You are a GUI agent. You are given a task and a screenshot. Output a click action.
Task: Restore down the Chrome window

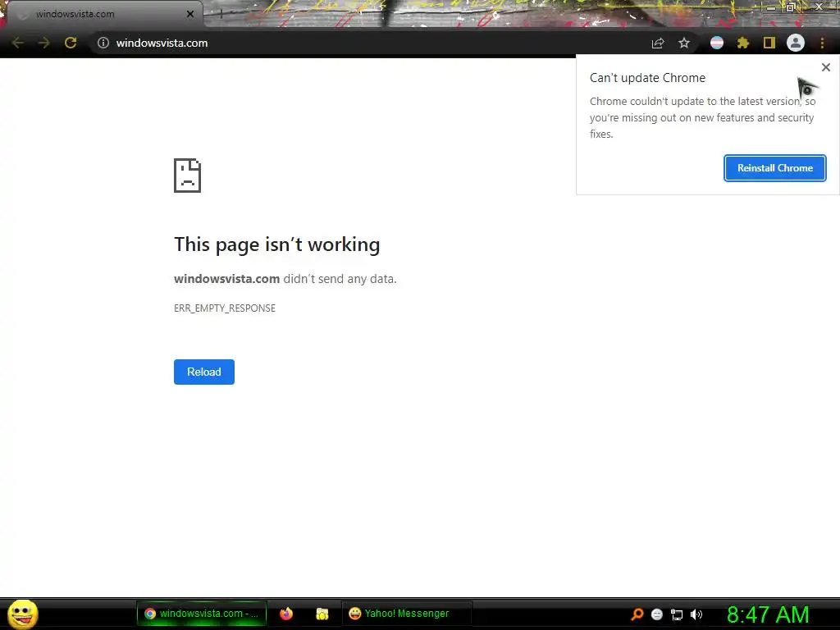click(791, 7)
